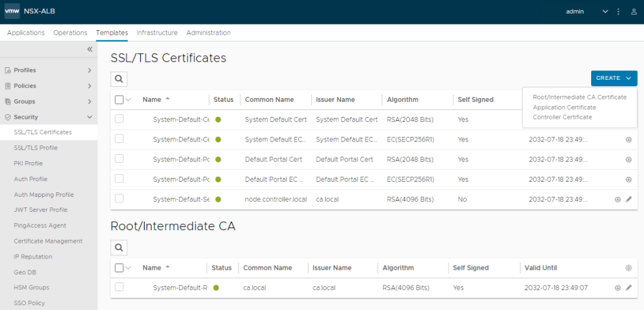Open the vertical three-dots menu in header
Screen dimensions: 644x310
[x=619, y=11]
